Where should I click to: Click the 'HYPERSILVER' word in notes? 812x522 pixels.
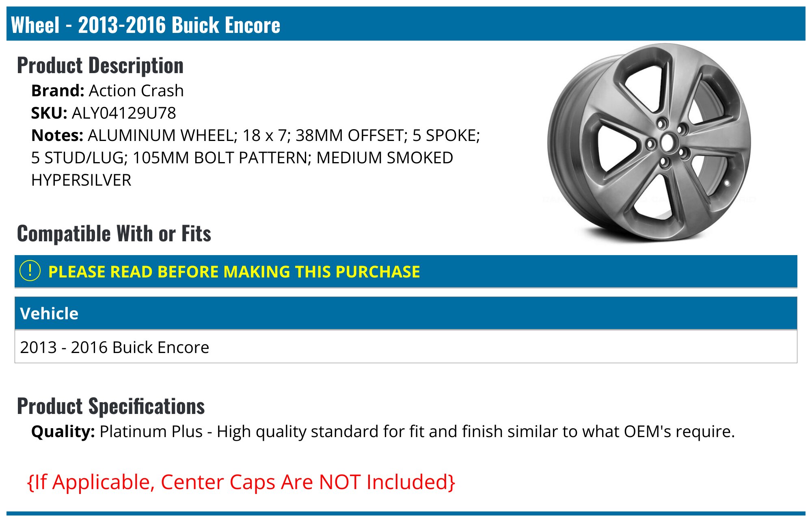click(x=81, y=180)
